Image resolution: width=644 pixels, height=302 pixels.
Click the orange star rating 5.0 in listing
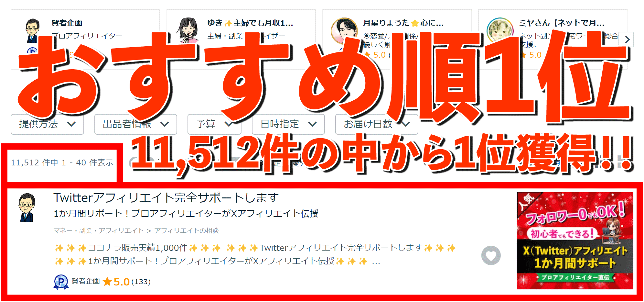click(116, 282)
